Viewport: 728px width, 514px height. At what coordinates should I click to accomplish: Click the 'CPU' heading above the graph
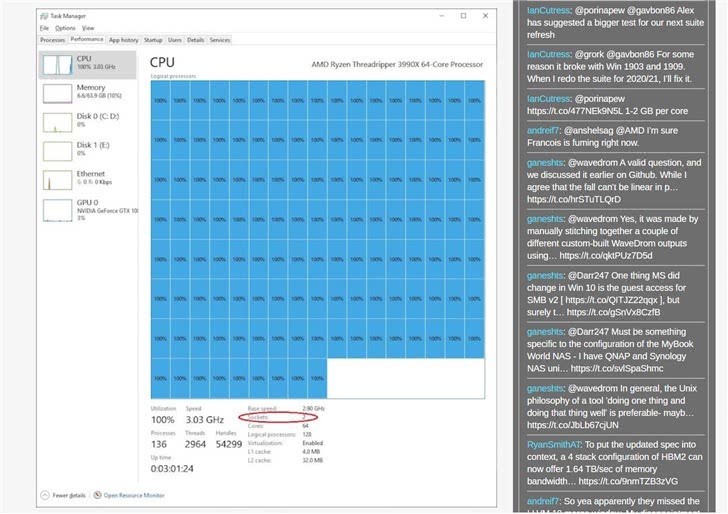coord(162,63)
